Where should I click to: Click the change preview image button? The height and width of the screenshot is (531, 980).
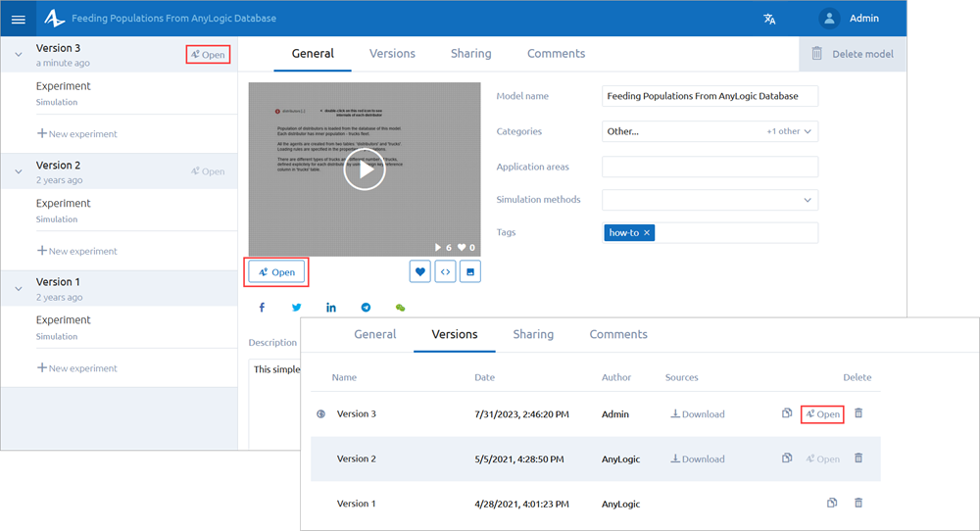coord(470,271)
